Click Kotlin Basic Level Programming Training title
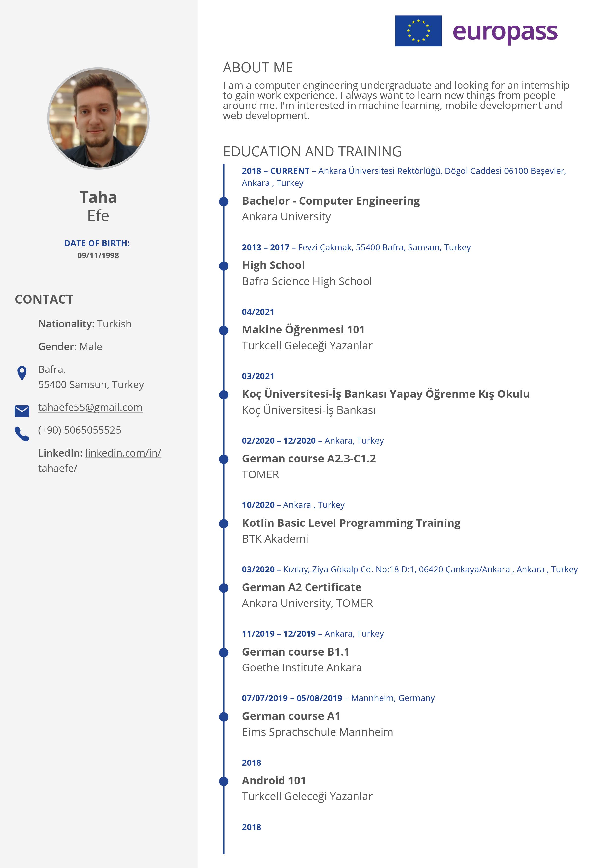The width and height of the screenshot is (614, 868). tap(351, 523)
